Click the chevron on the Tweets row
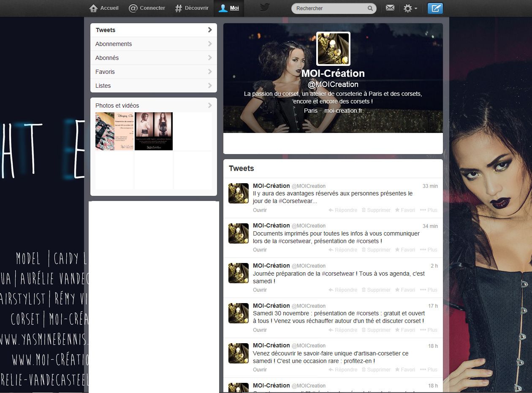Viewport: 532px width, 393px height. 210,30
